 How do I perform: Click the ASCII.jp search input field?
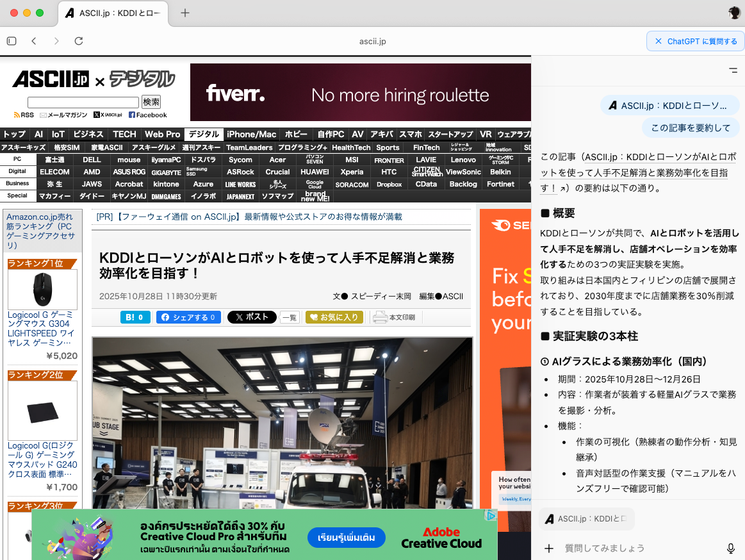click(83, 103)
